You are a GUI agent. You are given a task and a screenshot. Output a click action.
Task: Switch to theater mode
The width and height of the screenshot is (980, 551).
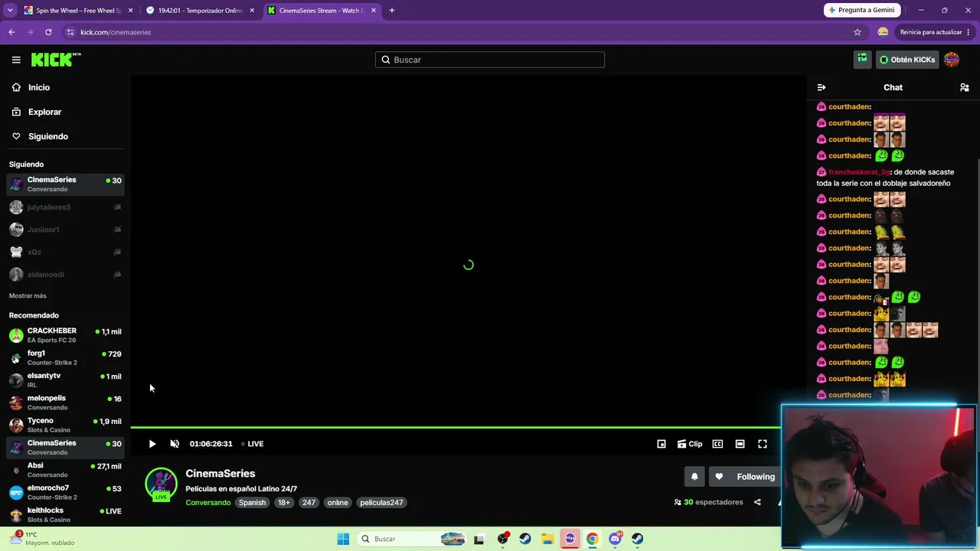coord(740,444)
